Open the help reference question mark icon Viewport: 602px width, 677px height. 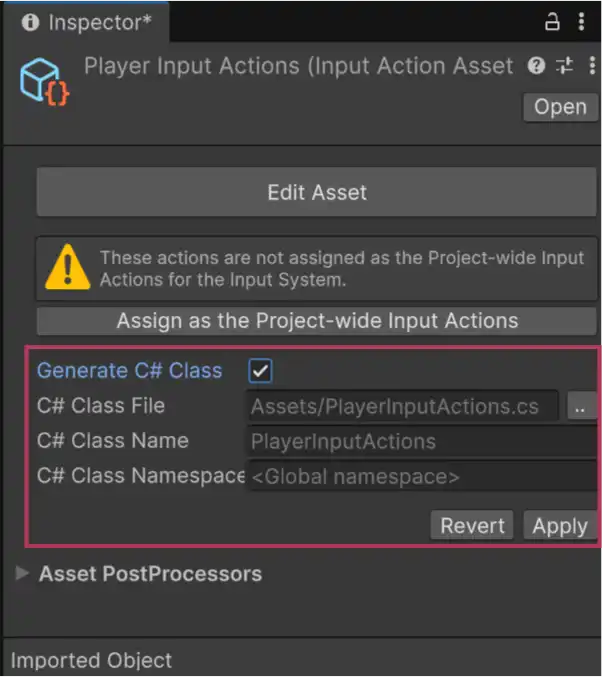(x=537, y=66)
